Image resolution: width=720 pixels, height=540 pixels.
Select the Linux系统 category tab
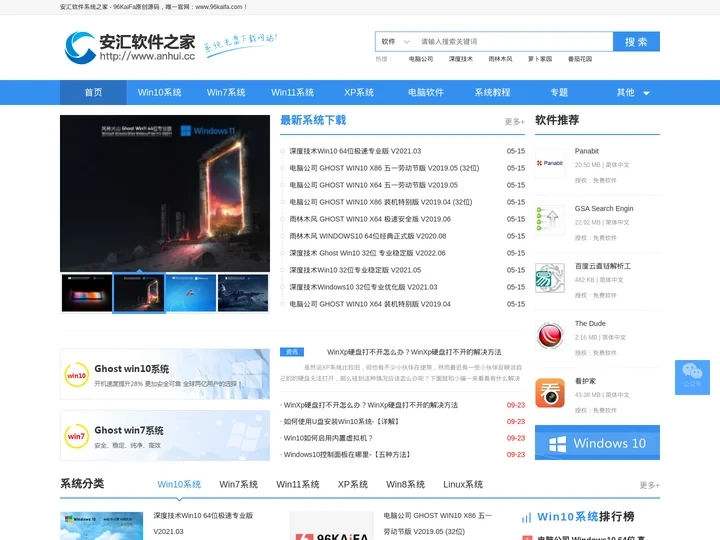463,484
